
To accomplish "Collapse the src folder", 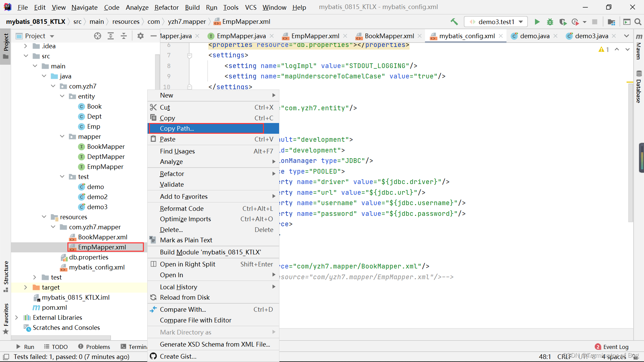I will point(25,56).
